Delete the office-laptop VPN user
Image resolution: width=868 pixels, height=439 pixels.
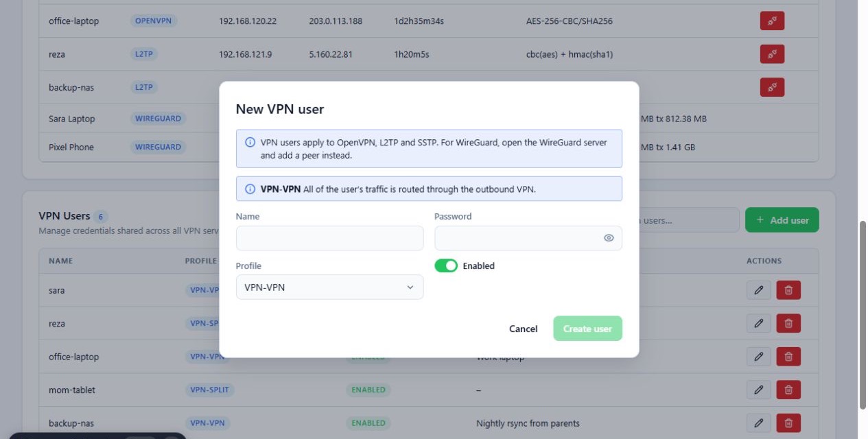pyautogui.click(x=788, y=357)
